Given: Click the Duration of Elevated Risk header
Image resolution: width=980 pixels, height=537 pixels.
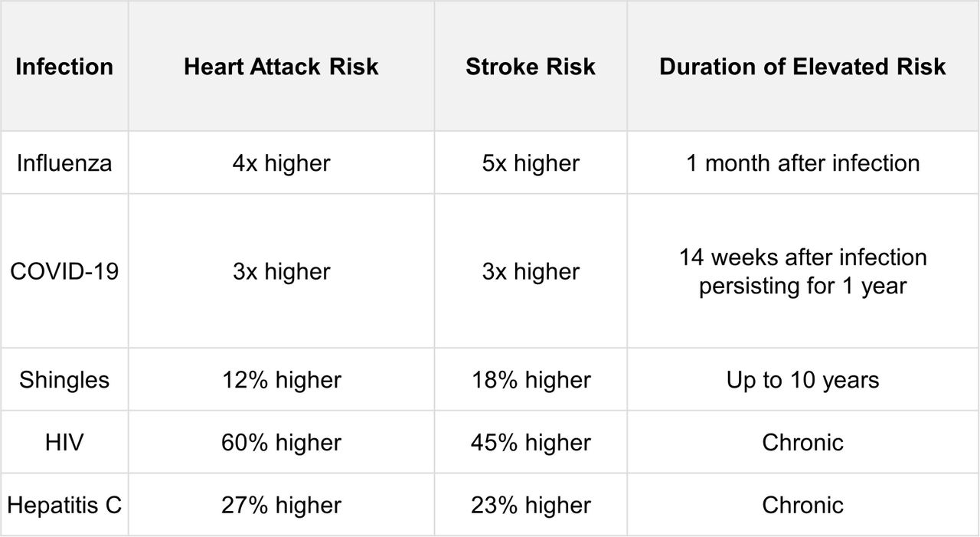Looking at the screenshot, I should point(802,67).
